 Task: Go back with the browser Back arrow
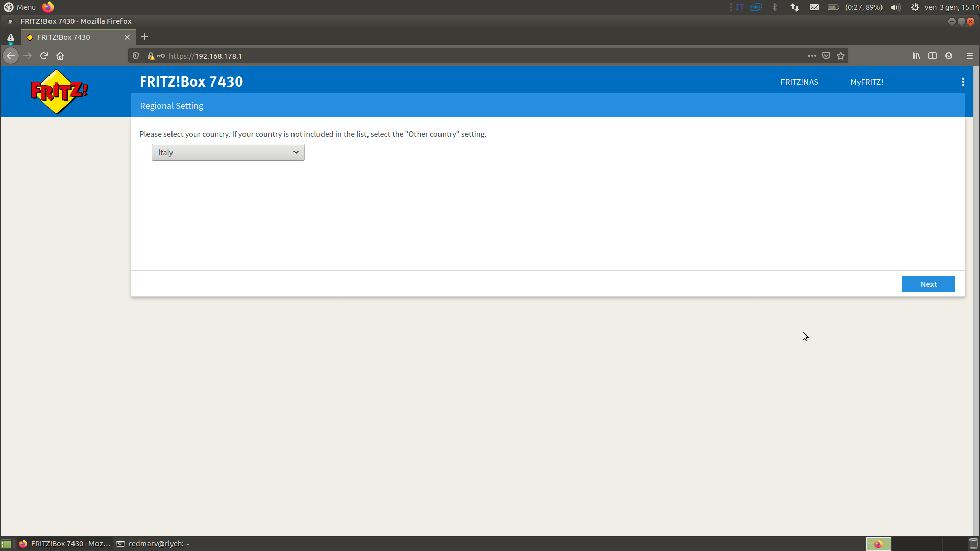click(x=11, y=56)
